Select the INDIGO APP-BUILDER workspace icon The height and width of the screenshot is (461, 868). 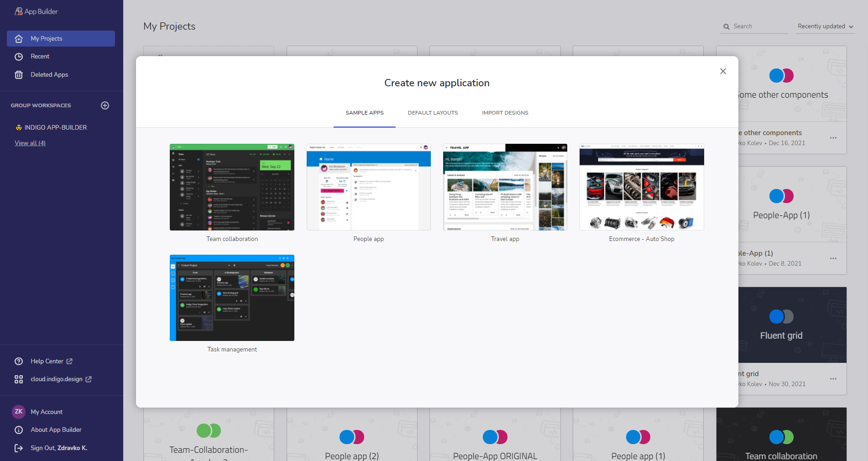tap(19, 127)
